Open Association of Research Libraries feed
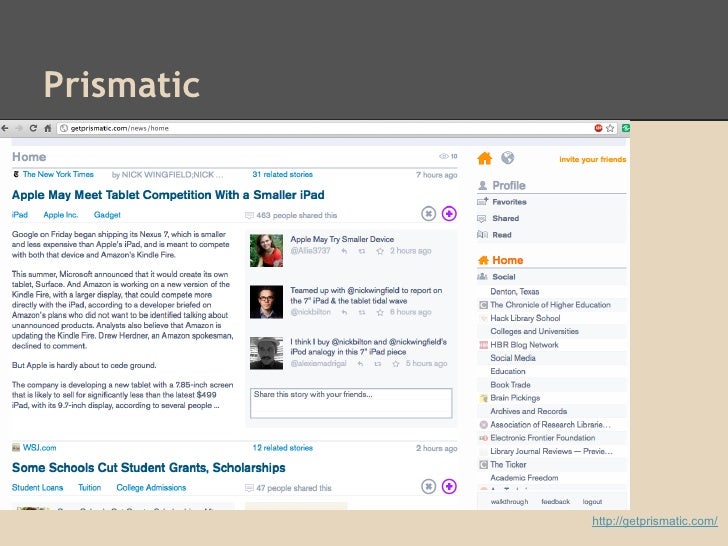728x546 pixels. pyautogui.click(x=550, y=425)
